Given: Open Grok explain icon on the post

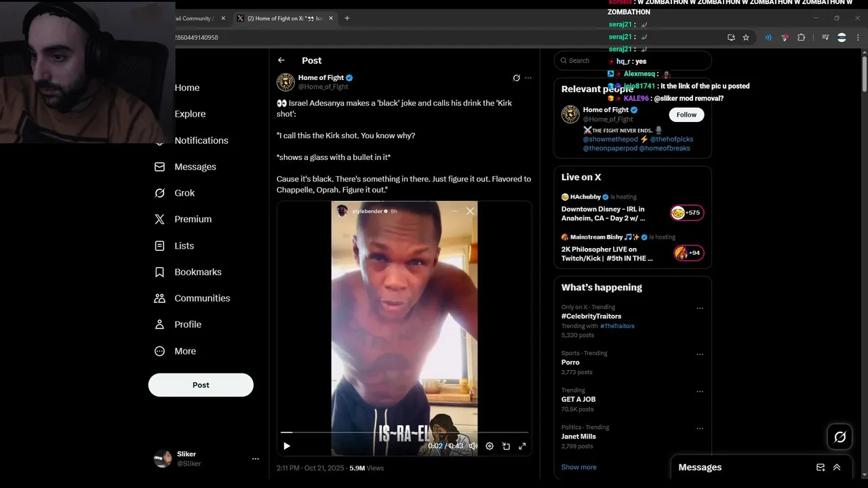Looking at the screenshot, I should coord(516,78).
